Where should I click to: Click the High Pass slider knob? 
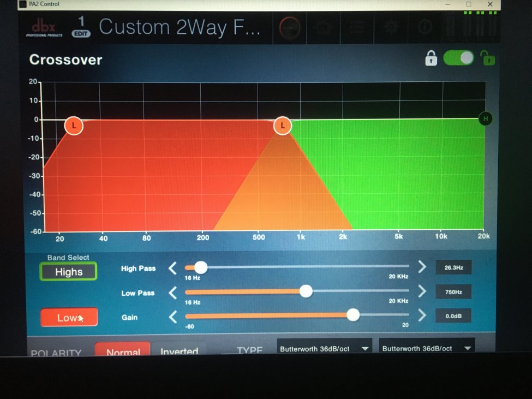point(200,267)
